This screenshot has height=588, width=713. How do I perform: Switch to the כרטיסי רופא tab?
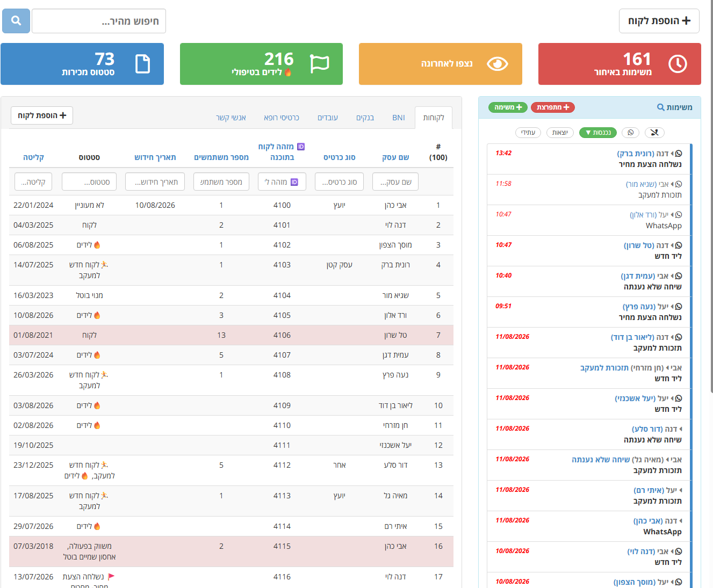[x=282, y=118]
